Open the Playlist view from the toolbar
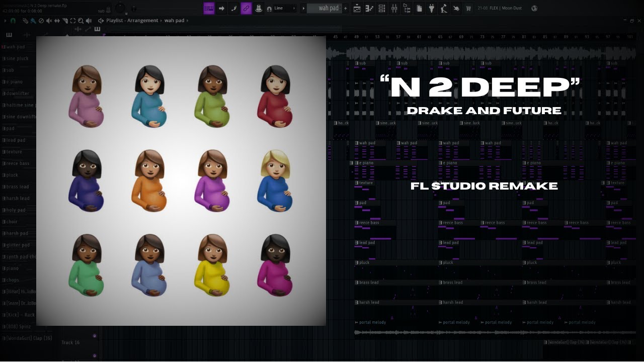Image resolution: width=644 pixels, height=362 pixels. pos(357,8)
